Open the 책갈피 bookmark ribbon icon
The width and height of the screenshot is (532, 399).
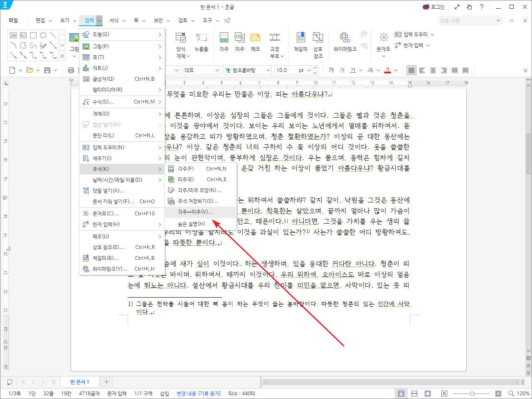tap(300, 42)
